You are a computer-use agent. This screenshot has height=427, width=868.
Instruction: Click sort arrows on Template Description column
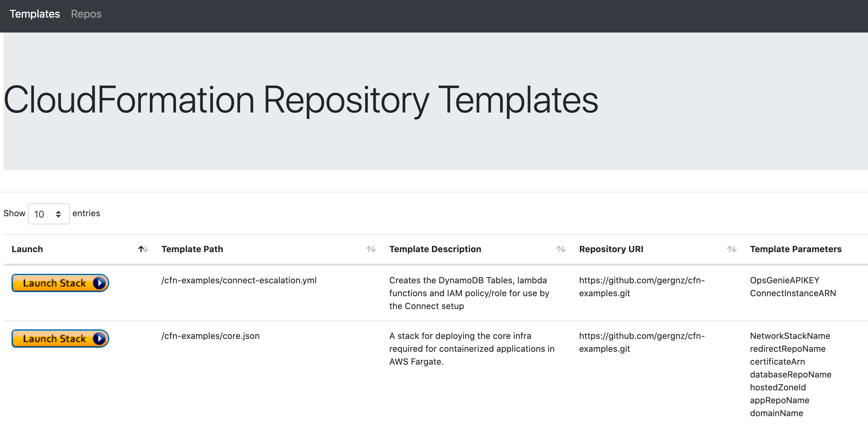point(561,249)
